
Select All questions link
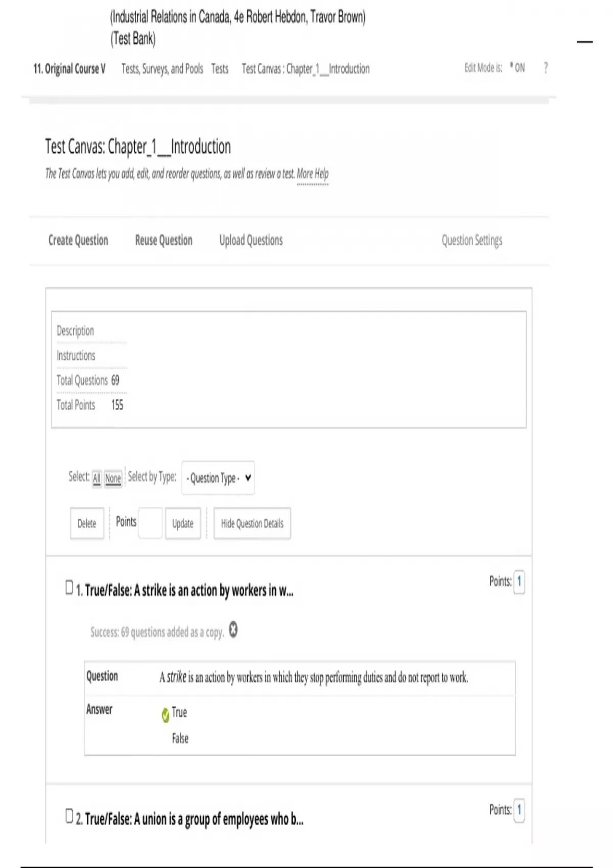click(x=97, y=478)
